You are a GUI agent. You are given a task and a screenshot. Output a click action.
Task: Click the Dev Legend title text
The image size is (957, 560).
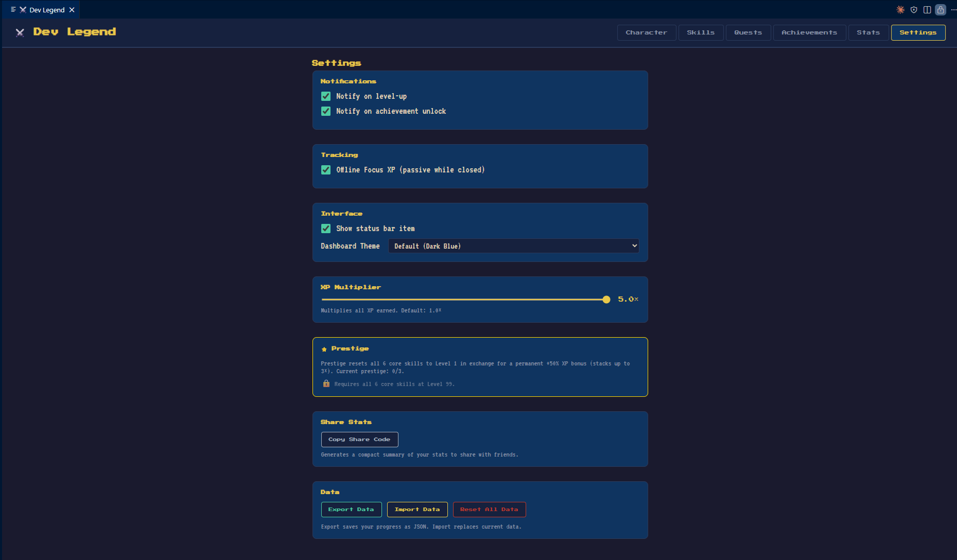click(75, 32)
